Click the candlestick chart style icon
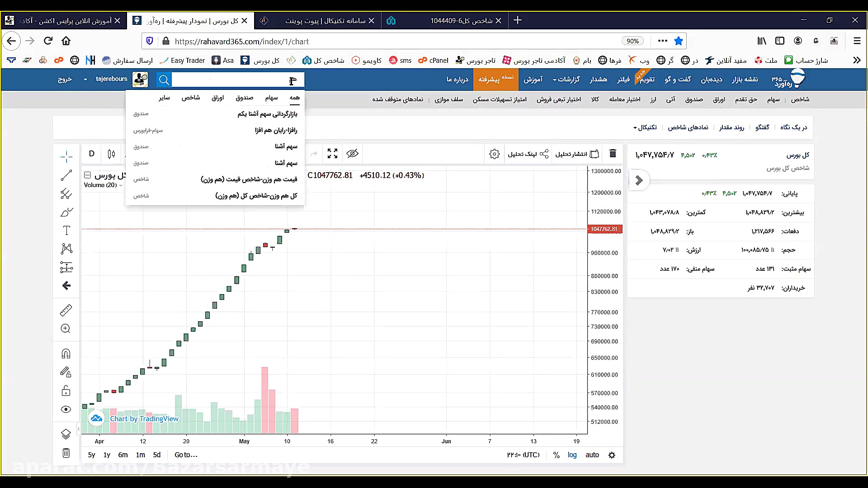 (x=111, y=154)
